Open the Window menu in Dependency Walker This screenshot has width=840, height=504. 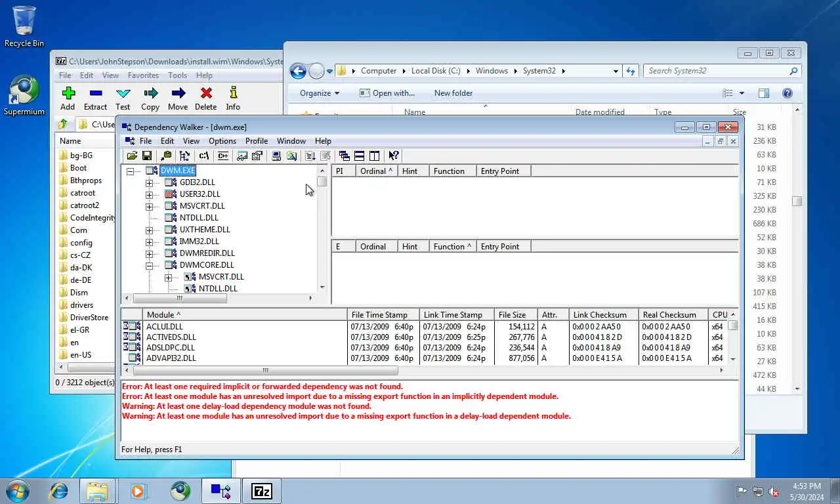[x=291, y=141]
